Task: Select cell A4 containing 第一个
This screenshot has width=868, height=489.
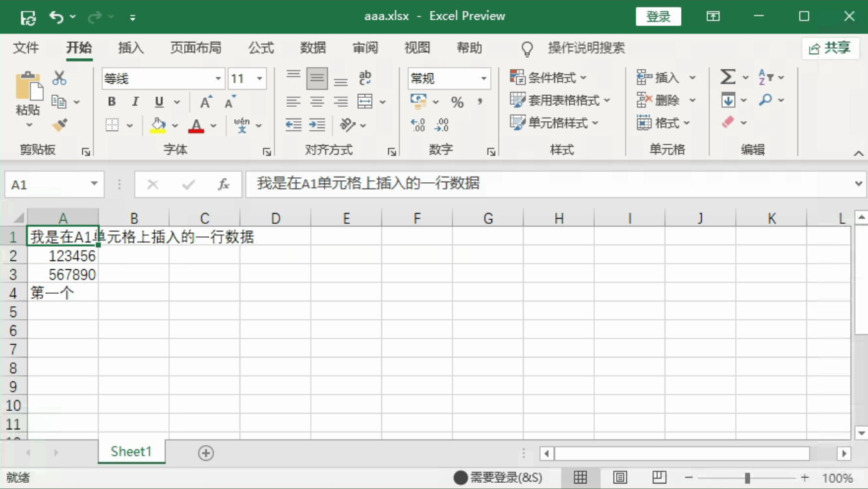Action: pyautogui.click(x=62, y=293)
